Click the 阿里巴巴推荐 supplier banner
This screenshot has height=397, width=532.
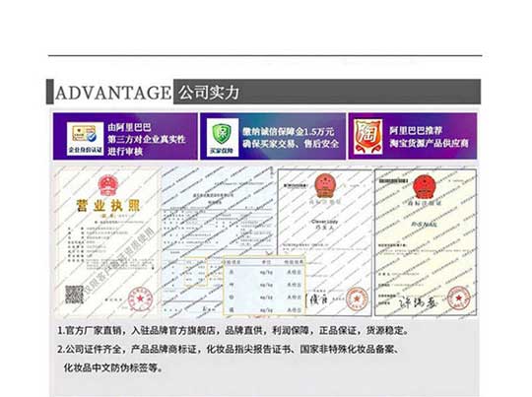[x=413, y=136]
